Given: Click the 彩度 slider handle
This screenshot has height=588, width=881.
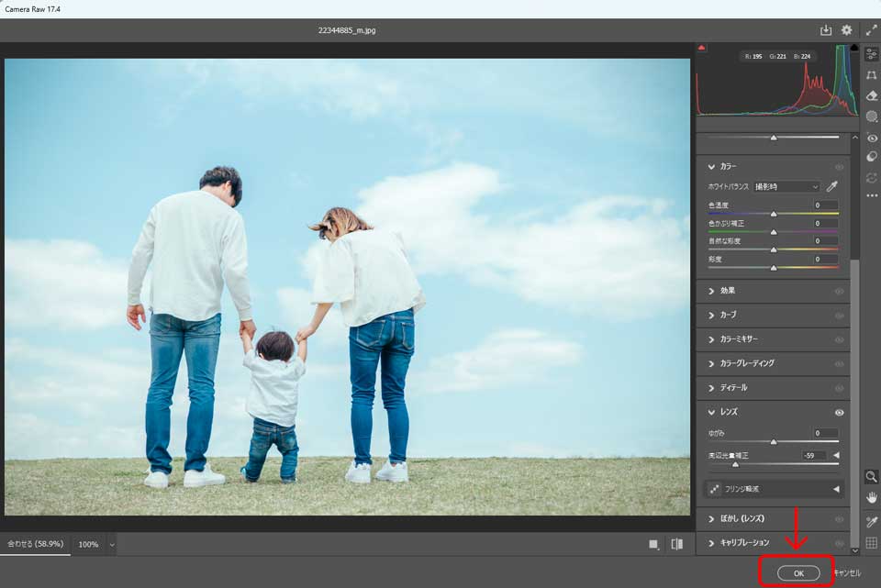Looking at the screenshot, I should [774, 268].
